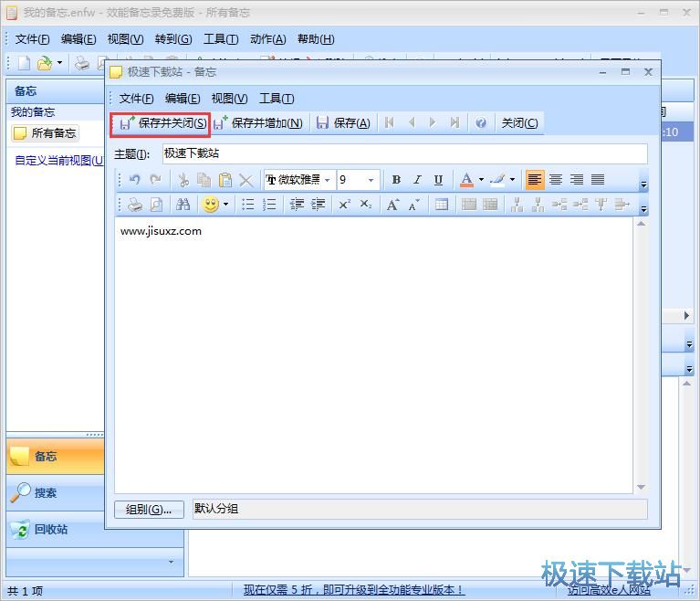
Task: Open help question mark icon in memo toolbar
Action: click(481, 122)
